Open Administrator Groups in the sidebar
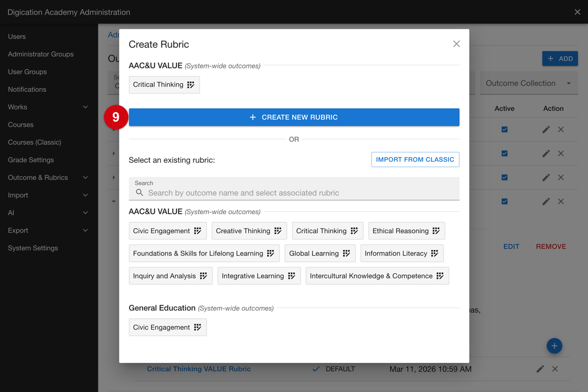 point(41,54)
